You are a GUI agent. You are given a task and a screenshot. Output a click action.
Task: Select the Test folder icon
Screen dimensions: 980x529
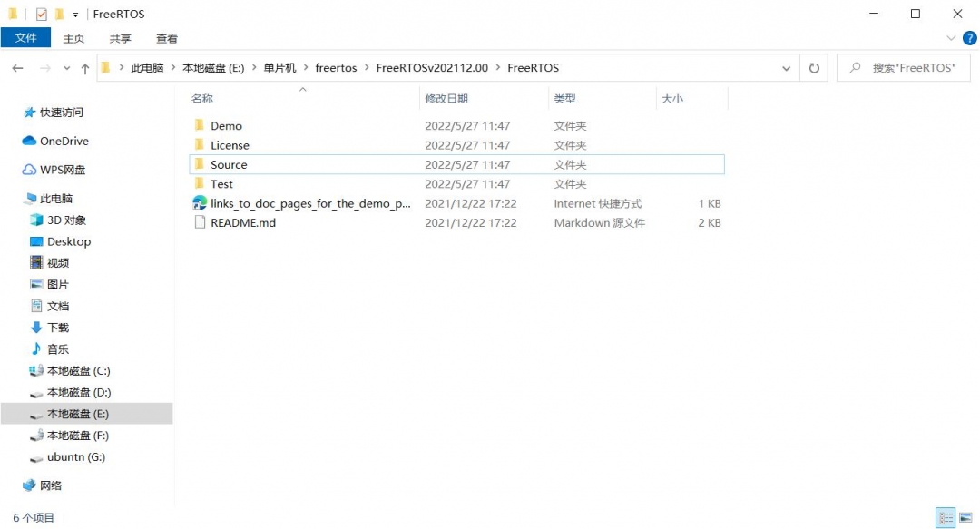(x=200, y=184)
